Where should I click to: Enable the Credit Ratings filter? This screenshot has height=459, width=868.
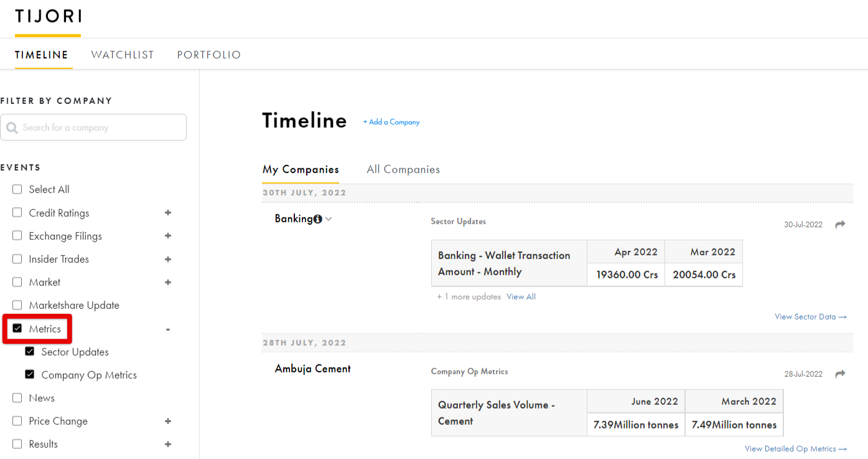(17, 212)
